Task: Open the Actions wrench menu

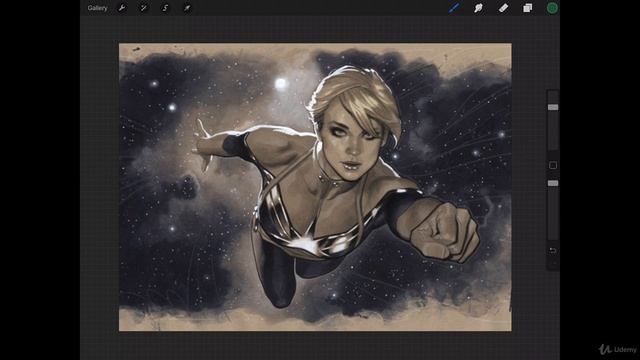Action: pyautogui.click(x=122, y=8)
